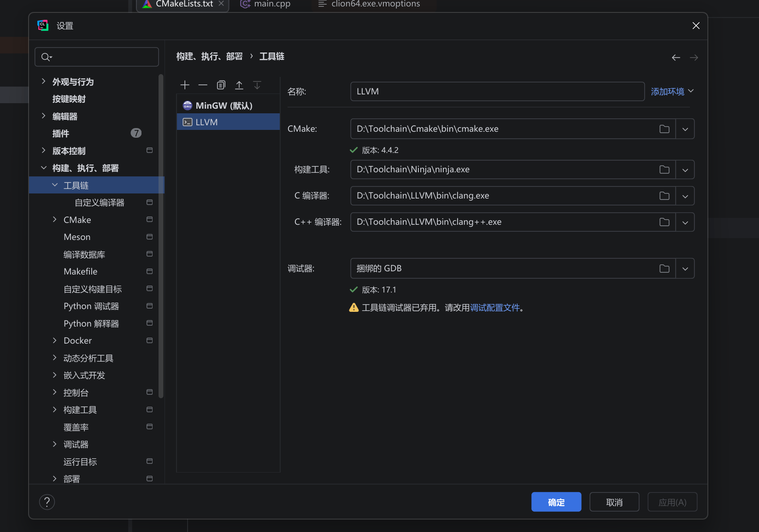Screen dimensions: 759x532
Task: Open CMake path dropdown
Action: 685,129
